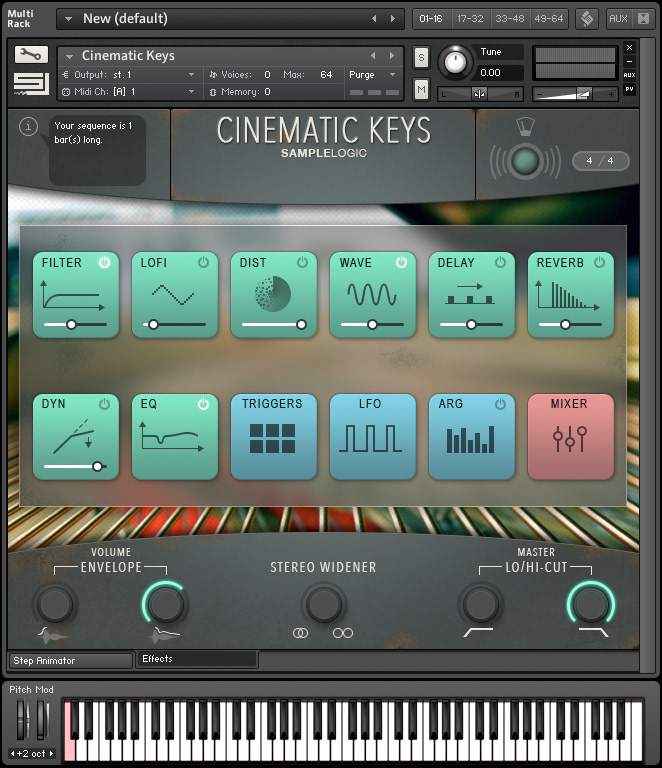The height and width of the screenshot is (768, 662).
Task: Open the Step Animator tab
Action: (71, 661)
